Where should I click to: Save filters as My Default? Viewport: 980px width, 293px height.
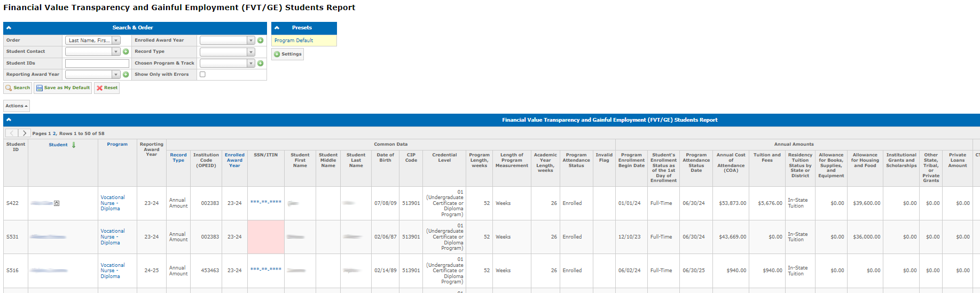click(x=63, y=88)
